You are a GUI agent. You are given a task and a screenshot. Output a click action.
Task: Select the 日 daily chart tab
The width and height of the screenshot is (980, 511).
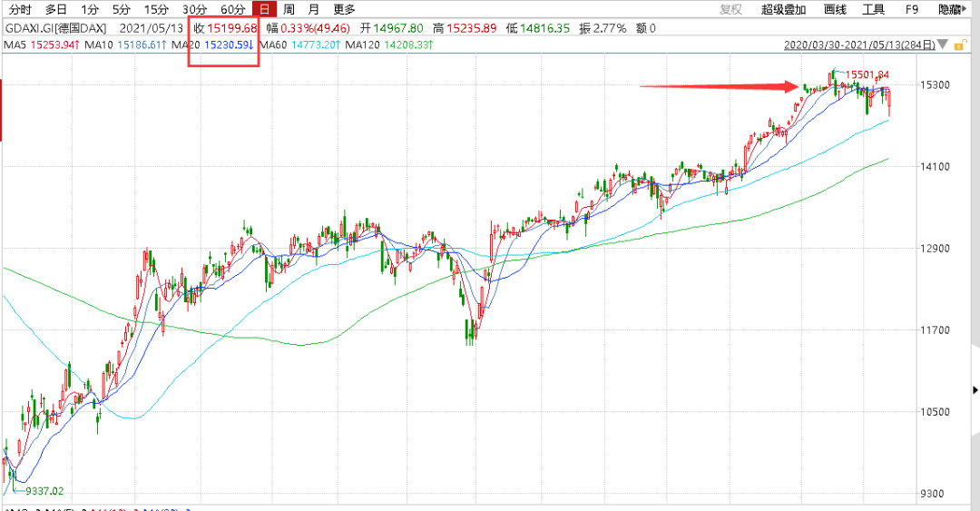pyautogui.click(x=264, y=9)
